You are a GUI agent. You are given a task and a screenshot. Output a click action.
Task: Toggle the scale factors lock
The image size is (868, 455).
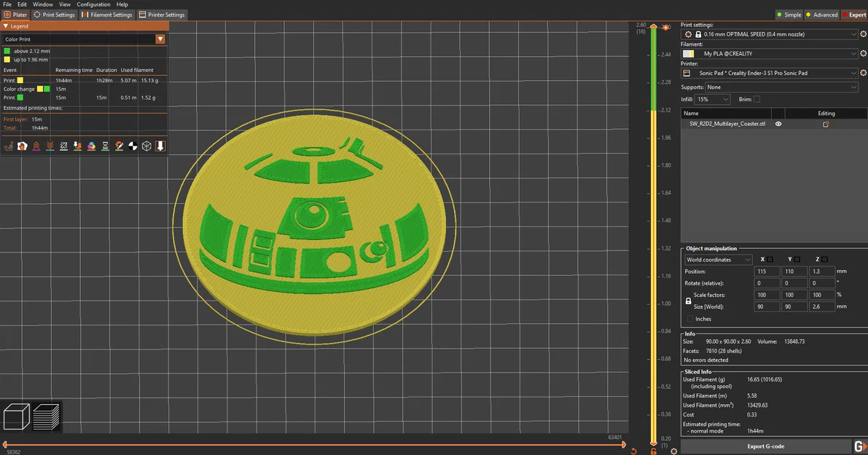pyautogui.click(x=688, y=301)
